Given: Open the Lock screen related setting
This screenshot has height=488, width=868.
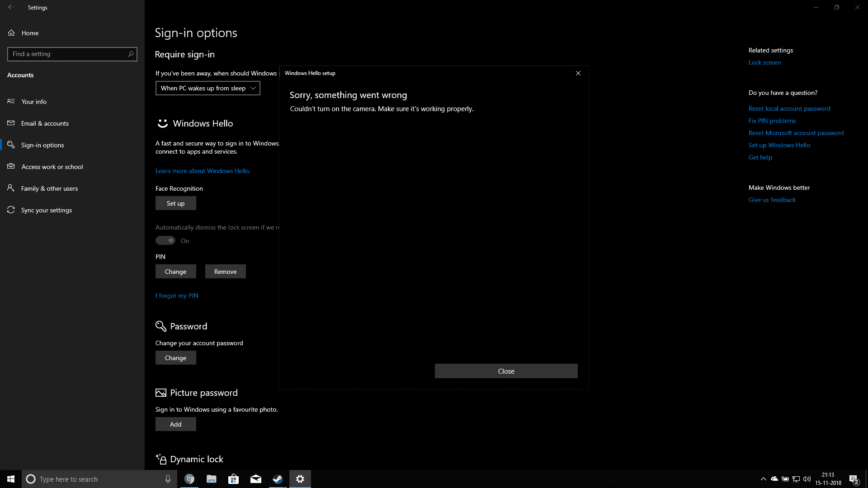Looking at the screenshot, I should [x=764, y=62].
